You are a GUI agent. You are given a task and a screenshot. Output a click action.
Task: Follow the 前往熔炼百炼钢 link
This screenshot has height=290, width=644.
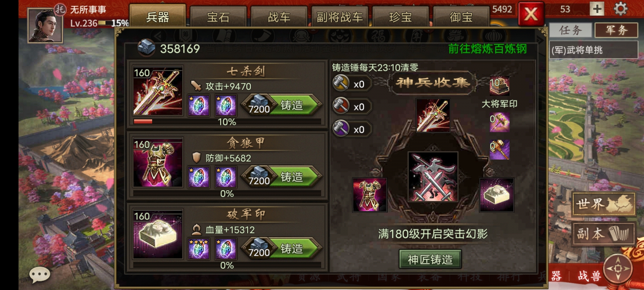(x=487, y=49)
